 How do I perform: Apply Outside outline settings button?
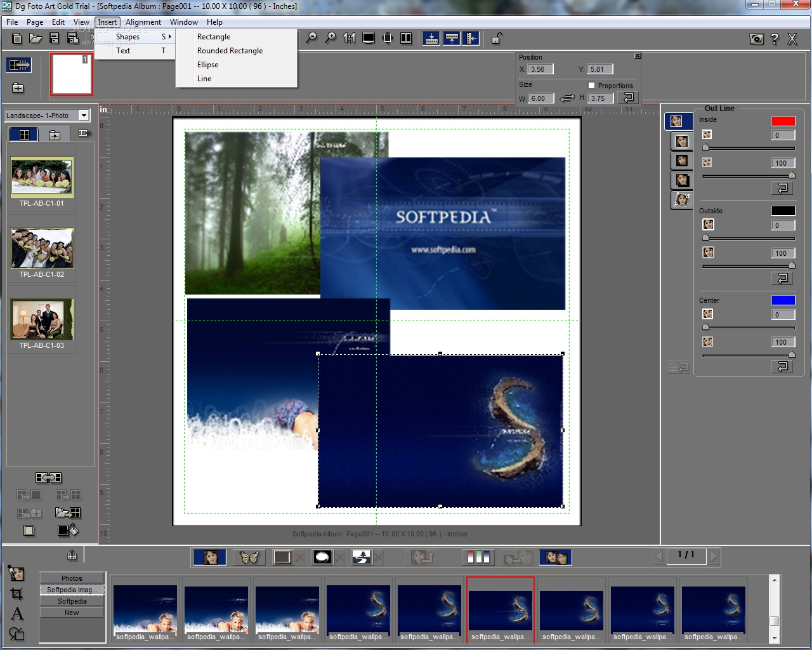782,278
